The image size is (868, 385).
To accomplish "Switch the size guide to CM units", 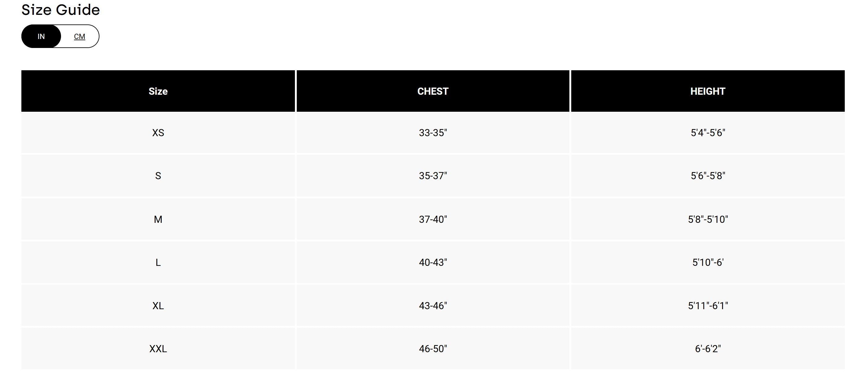I will click(80, 36).
